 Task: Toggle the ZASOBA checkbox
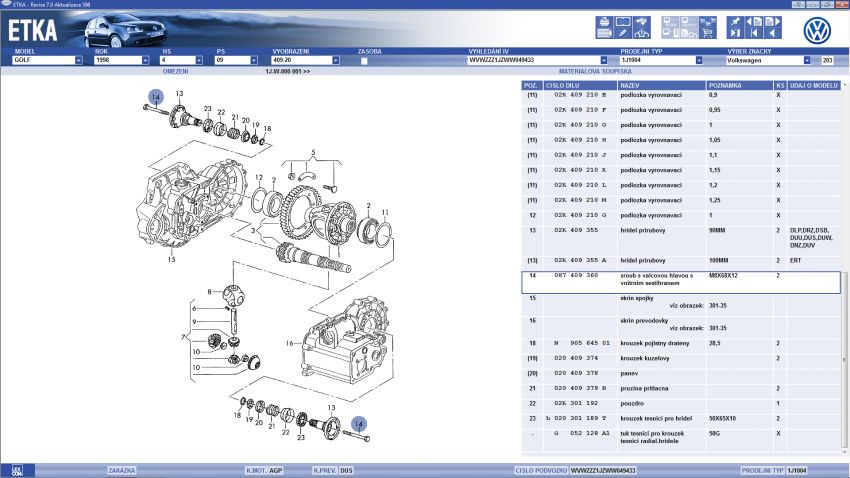364,60
